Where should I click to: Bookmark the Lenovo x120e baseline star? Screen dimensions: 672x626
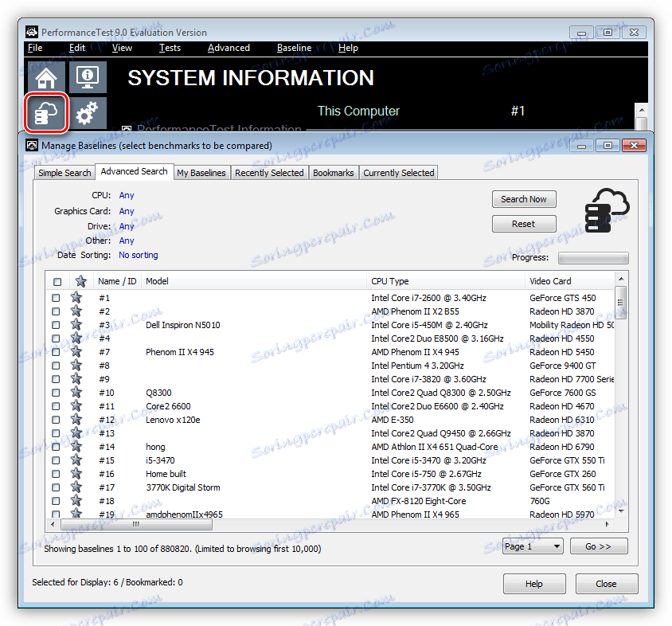pyautogui.click(x=76, y=420)
